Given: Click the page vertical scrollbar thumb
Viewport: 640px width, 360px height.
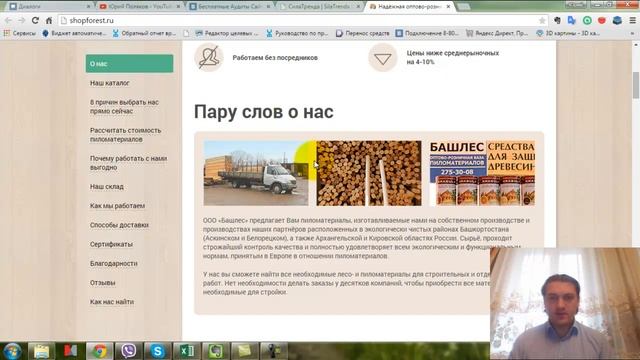Looking at the screenshot, I should click(x=636, y=85).
